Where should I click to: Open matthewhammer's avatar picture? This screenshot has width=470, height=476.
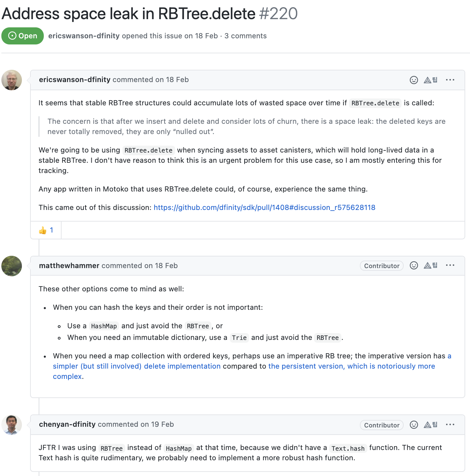coord(12,266)
